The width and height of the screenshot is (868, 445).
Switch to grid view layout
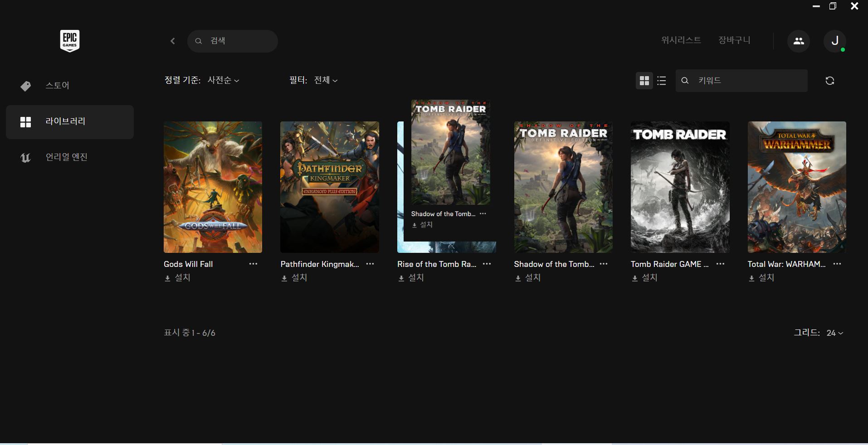644,81
